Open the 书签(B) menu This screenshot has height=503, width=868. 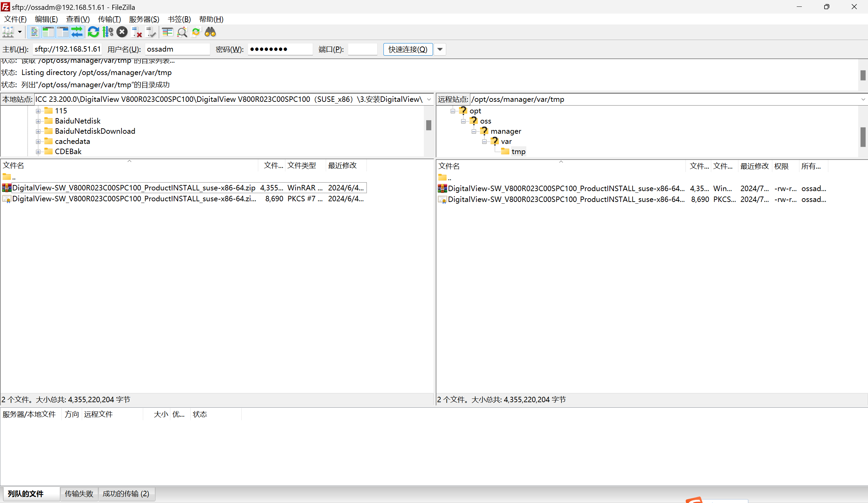(179, 19)
